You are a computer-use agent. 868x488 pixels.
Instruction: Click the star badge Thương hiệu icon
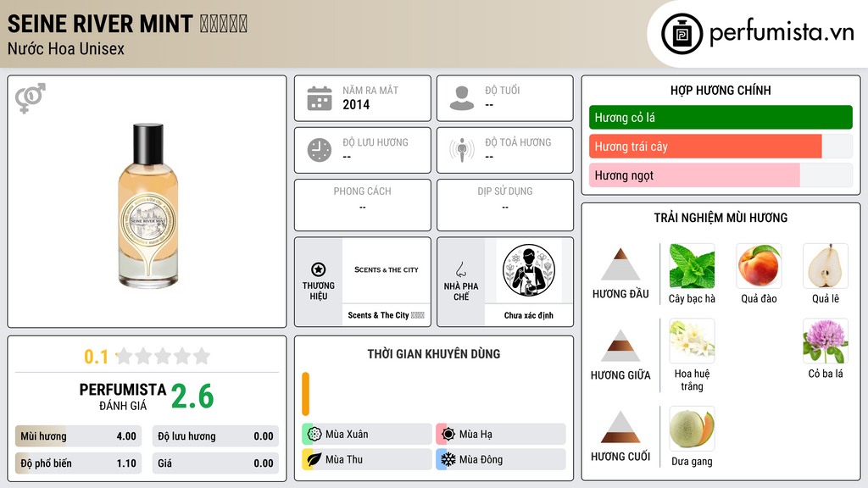point(319,269)
